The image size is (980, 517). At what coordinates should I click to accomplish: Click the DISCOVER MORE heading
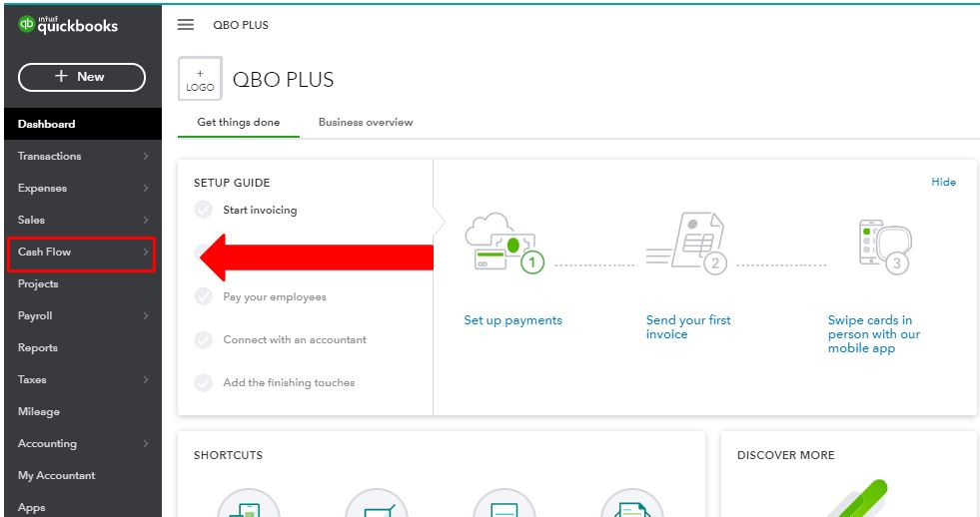pyautogui.click(x=785, y=455)
